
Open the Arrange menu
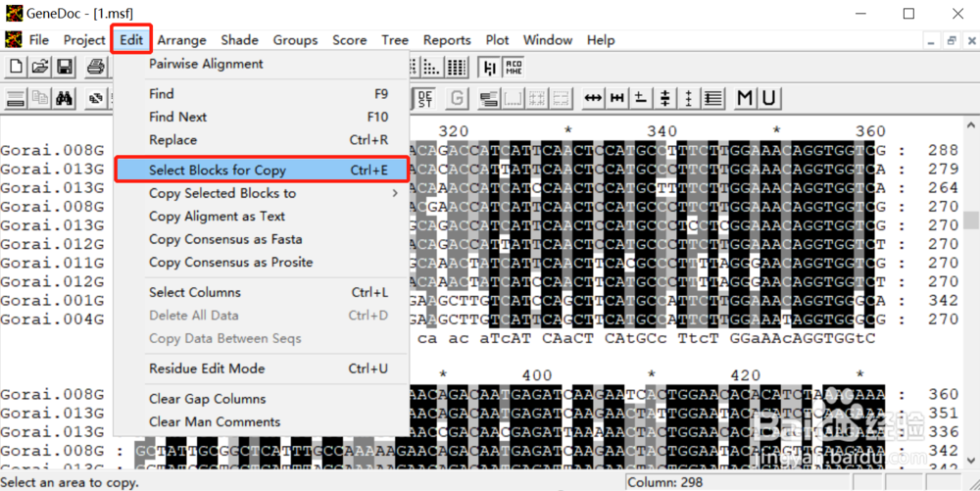(182, 40)
